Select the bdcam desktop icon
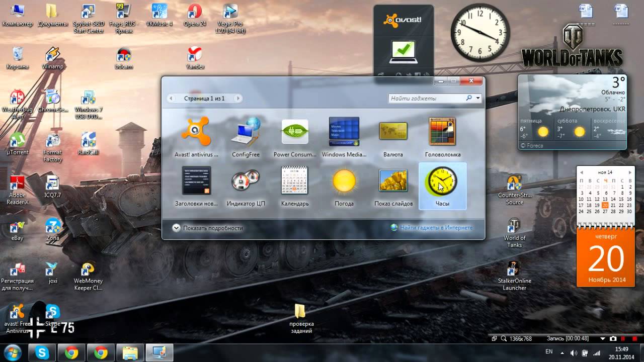The height and width of the screenshot is (362, 644). pyautogui.click(x=124, y=58)
